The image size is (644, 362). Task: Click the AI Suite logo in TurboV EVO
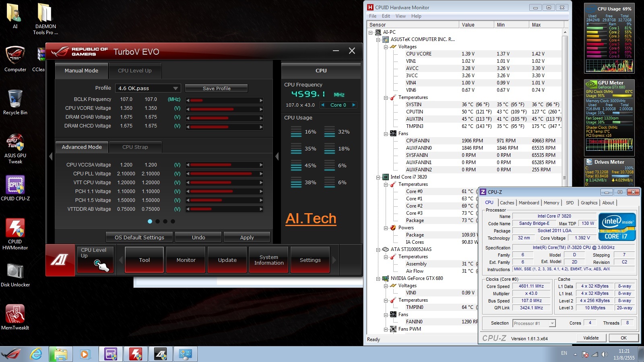click(x=60, y=260)
